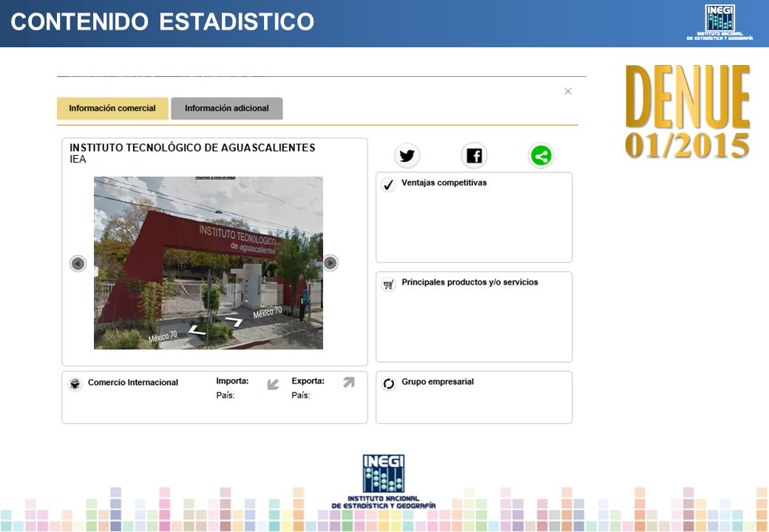Click the Grupo empresarial cycle icon

point(388,383)
